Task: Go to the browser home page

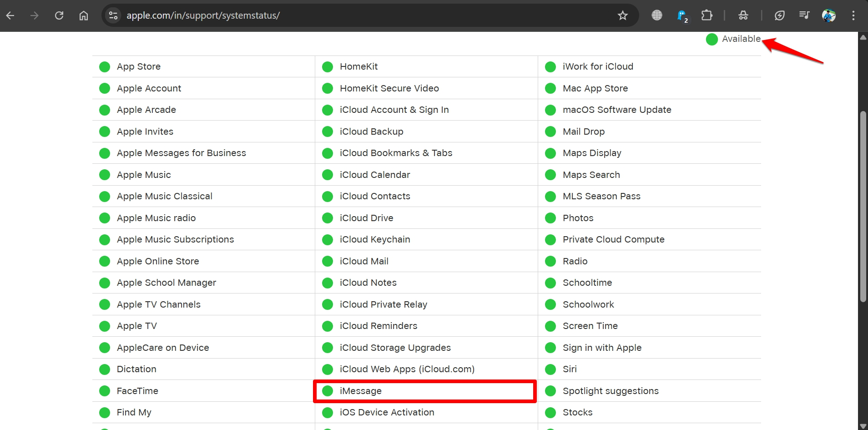Action: pos(84,15)
